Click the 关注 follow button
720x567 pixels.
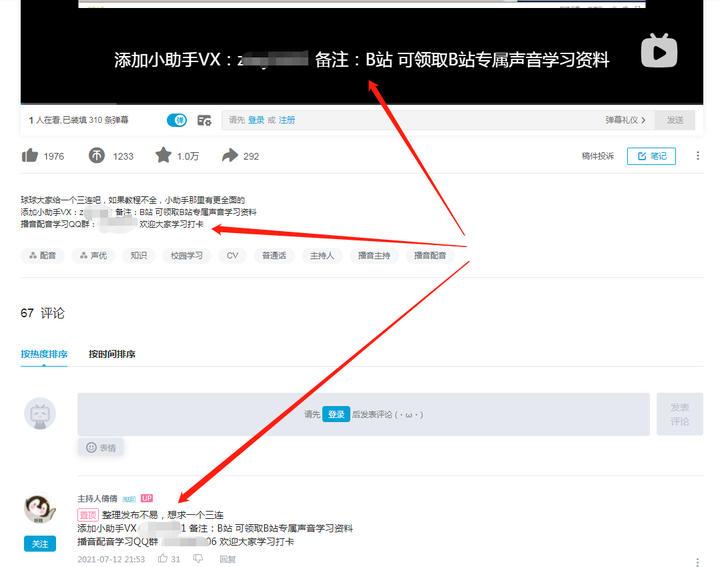[40, 544]
